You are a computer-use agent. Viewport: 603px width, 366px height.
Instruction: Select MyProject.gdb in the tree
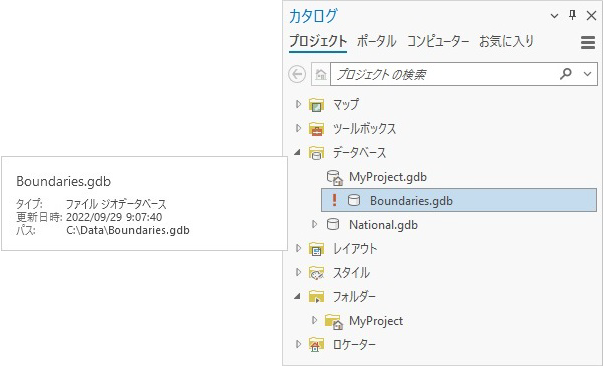coord(388,177)
